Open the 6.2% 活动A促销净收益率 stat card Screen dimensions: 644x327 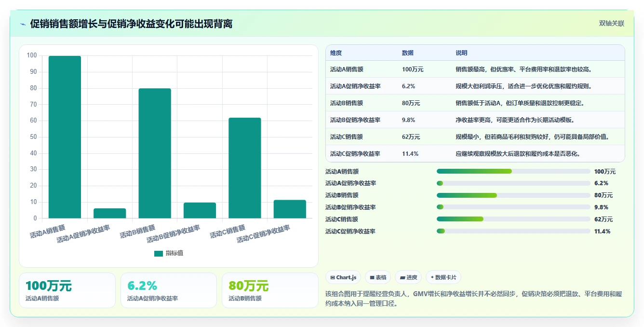[169, 290]
